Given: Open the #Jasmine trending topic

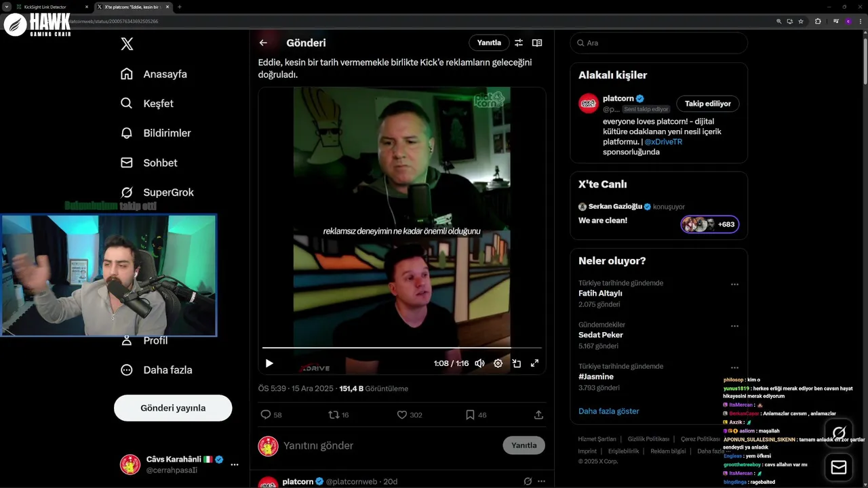Looking at the screenshot, I should (596, 376).
